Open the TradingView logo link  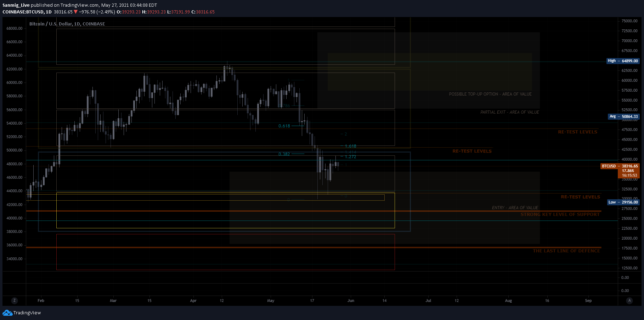[x=22, y=313]
